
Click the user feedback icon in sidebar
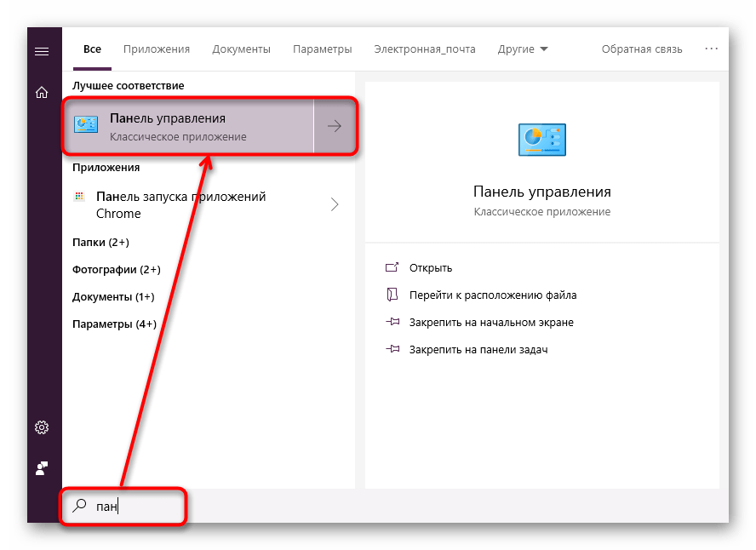tap(41, 467)
